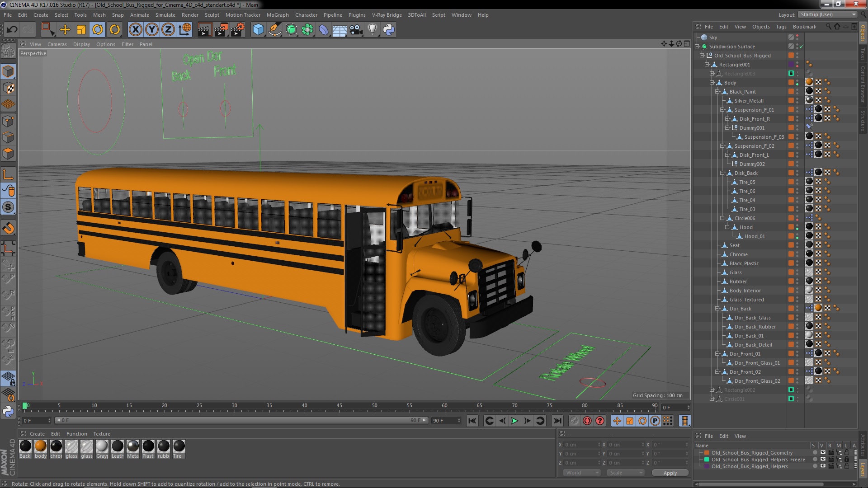
Task: Open the Layout Startup dropdown
Action: point(828,15)
